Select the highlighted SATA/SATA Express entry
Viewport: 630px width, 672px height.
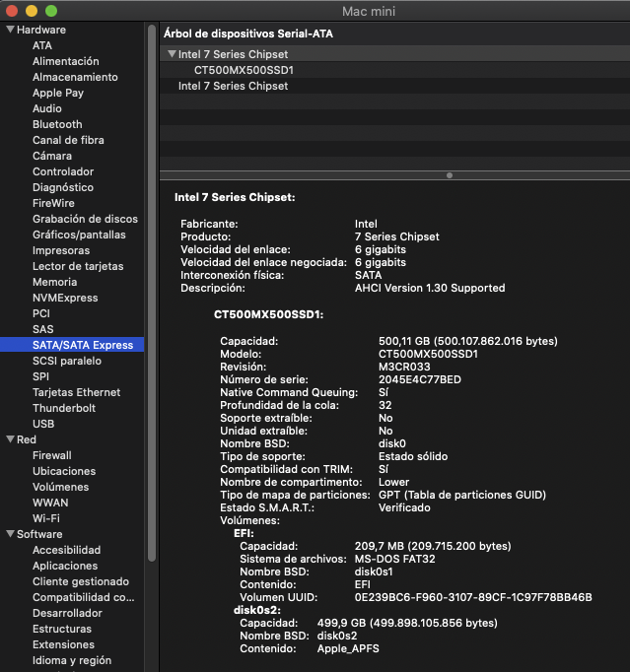(72, 345)
